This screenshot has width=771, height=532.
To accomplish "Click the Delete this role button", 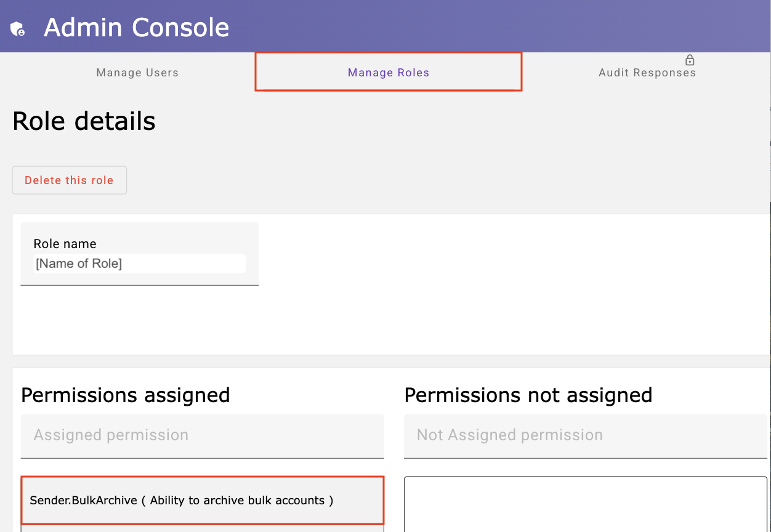I will pyautogui.click(x=70, y=180).
